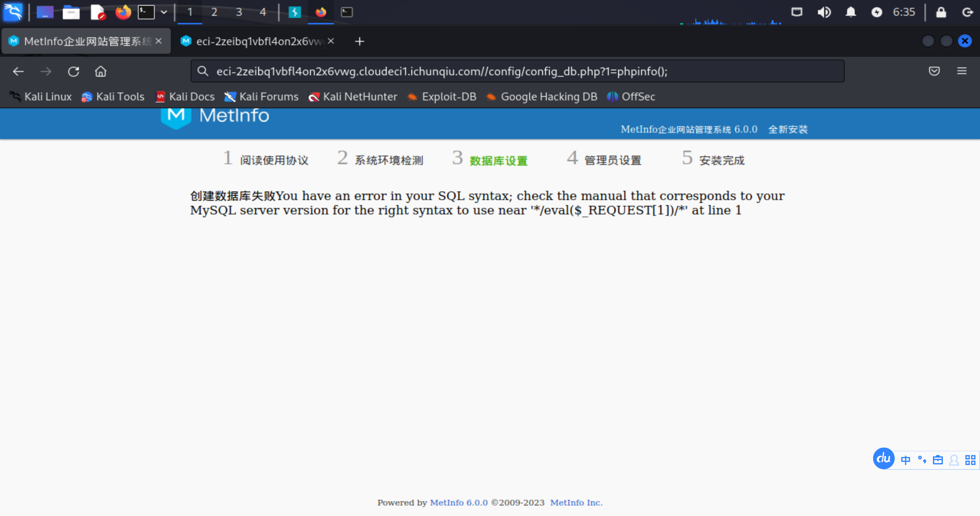Open the Google Hacking DB bookmark
The height and width of the screenshot is (516, 980).
click(542, 97)
